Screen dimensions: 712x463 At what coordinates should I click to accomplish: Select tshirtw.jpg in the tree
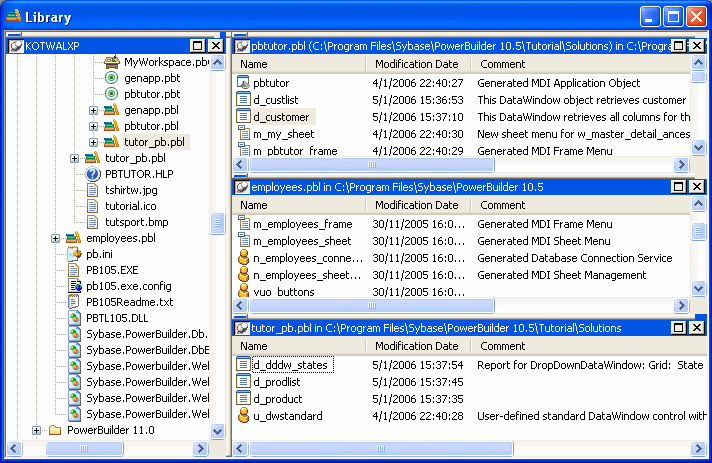click(x=131, y=190)
